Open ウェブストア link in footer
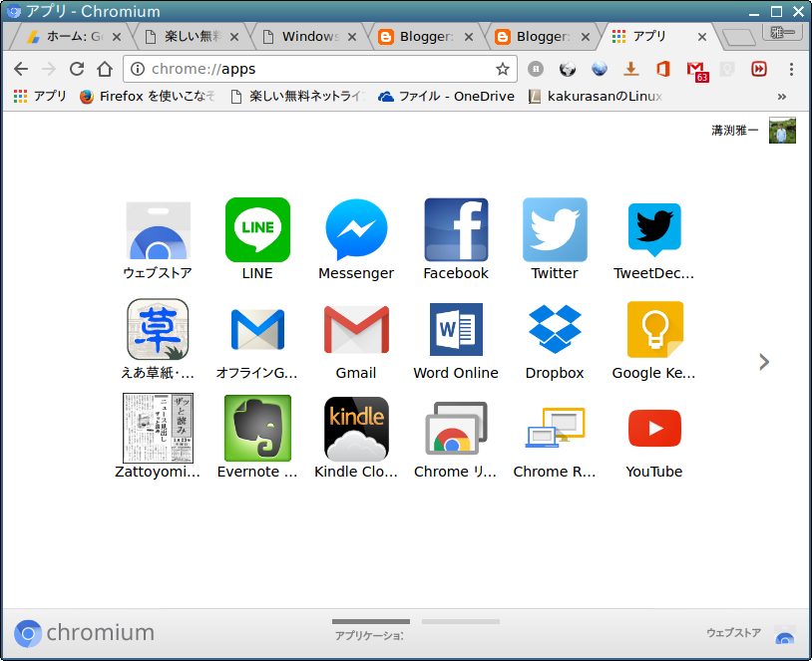The image size is (812, 661). click(x=751, y=633)
